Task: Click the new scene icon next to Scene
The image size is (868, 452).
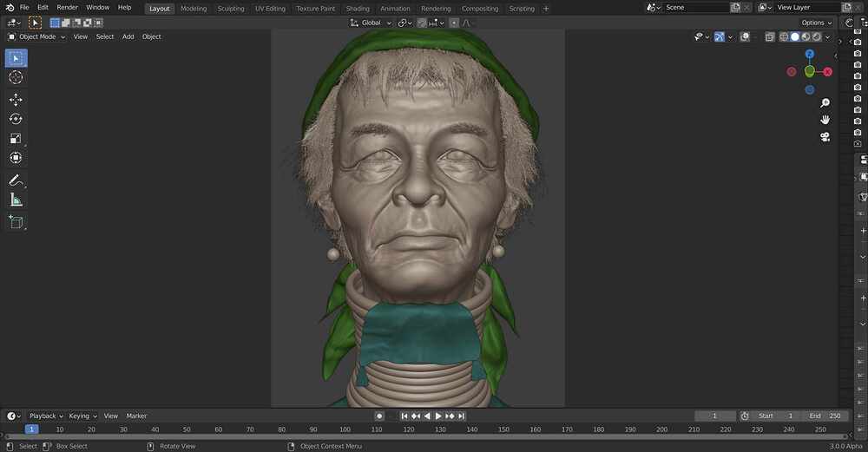Action: click(735, 8)
